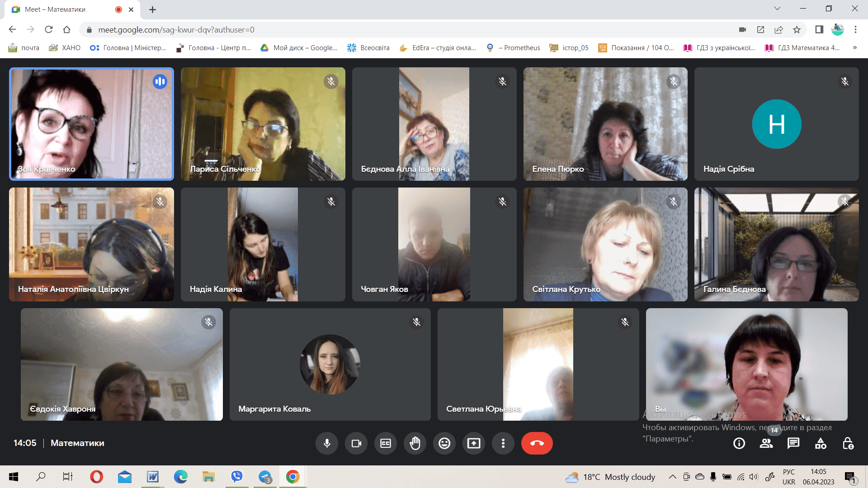868x488 pixels.
Task: Open Windows notification center
Action: [850, 477]
